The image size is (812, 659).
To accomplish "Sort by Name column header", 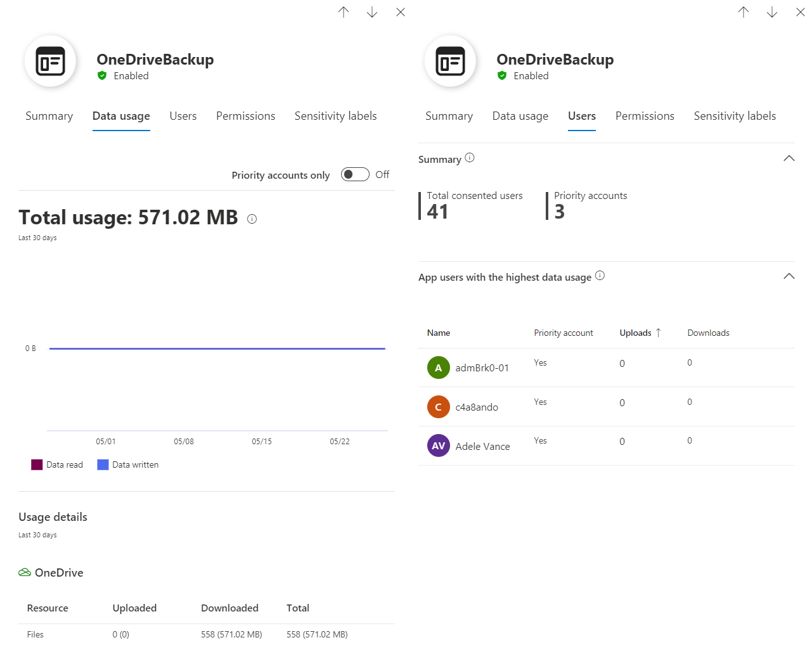I will tap(439, 333).
